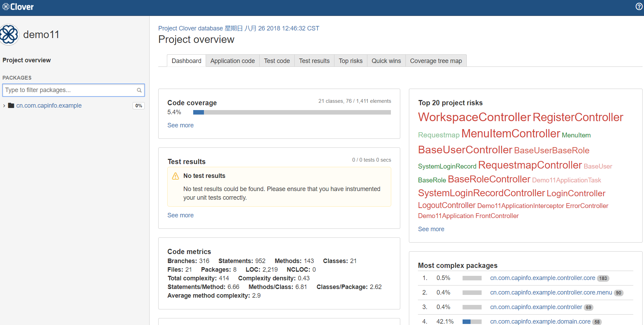The image size is (644, 325).
Task: Open SystemLoginRecordController link
Action: 481,193
